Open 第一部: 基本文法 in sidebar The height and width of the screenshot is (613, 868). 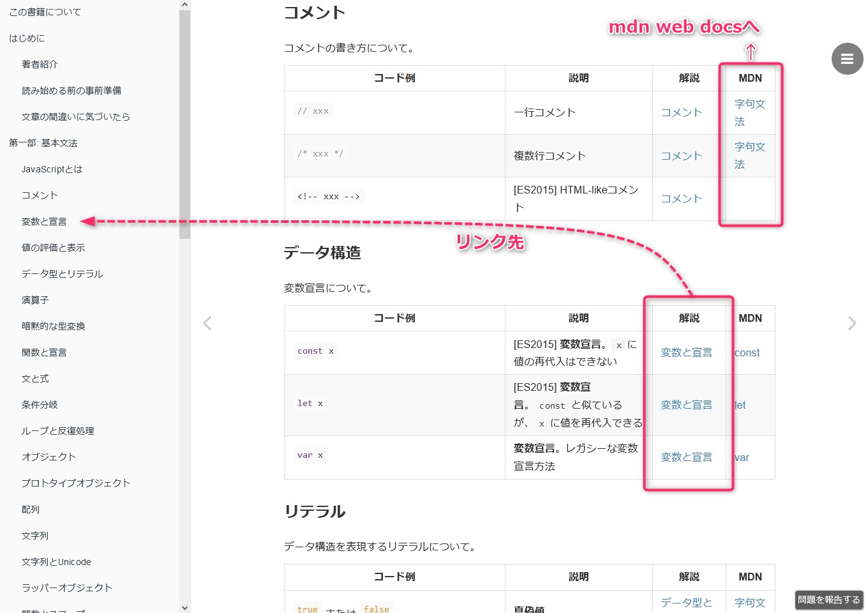click(43, 143)
